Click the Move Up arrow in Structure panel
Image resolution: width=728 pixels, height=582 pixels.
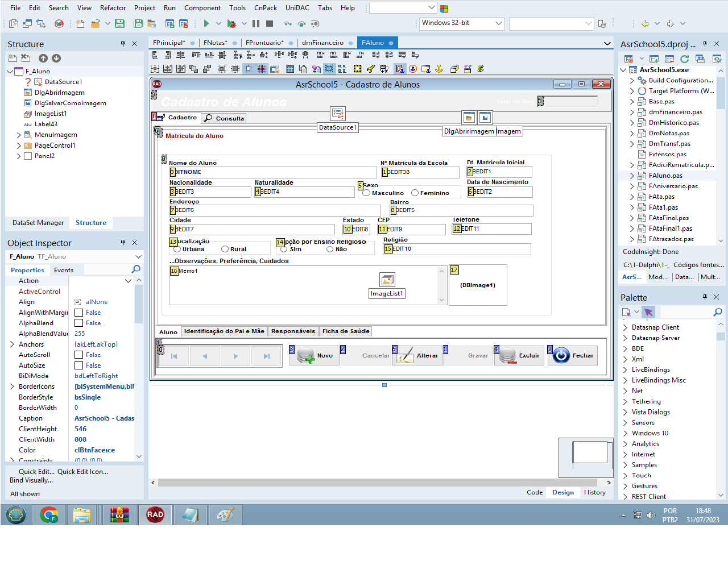[x=43, y=58]
